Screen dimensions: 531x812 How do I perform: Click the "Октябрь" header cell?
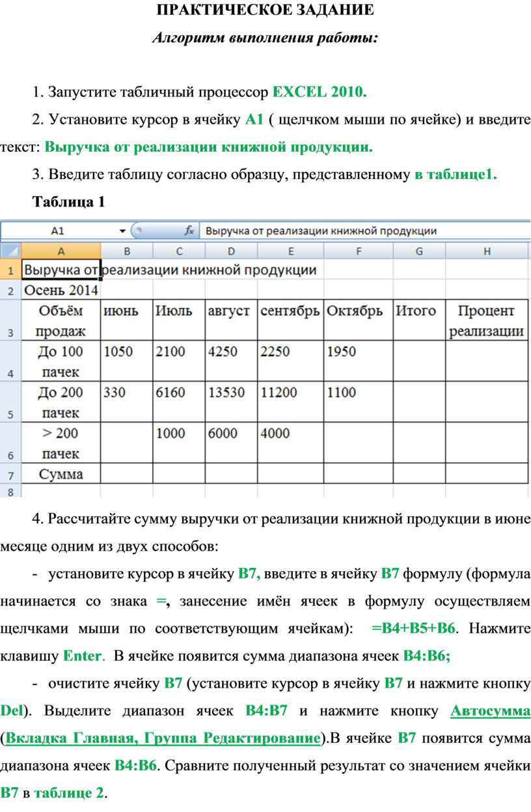tap(359, 320)
